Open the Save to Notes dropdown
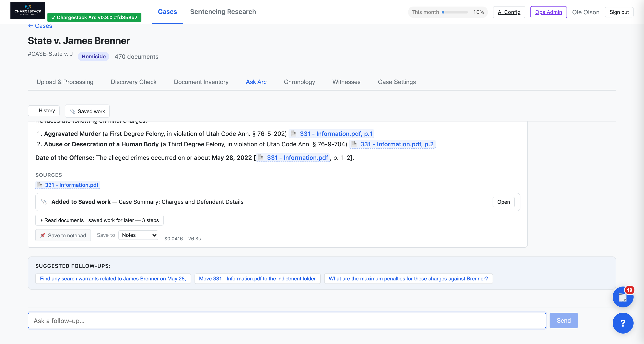This screenshot has height=344, width=644. pyautogui.click(x=138, y=235)
